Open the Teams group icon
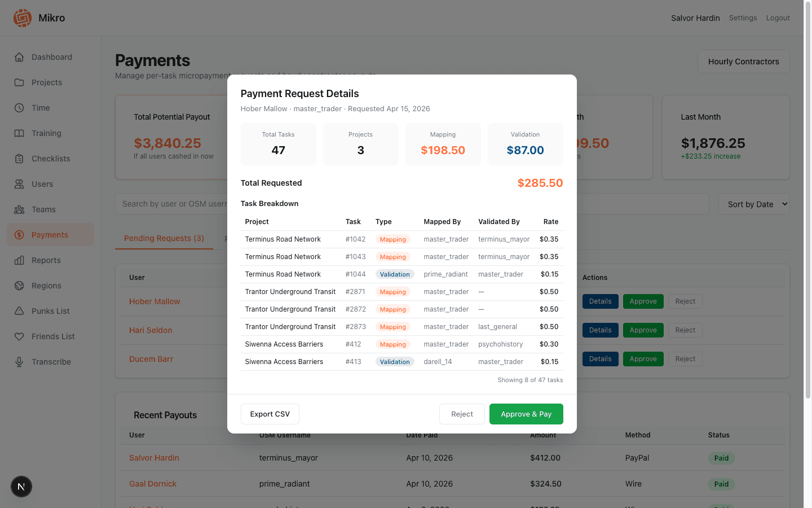This screenshot has height=508, width=812. pos(19,209)
